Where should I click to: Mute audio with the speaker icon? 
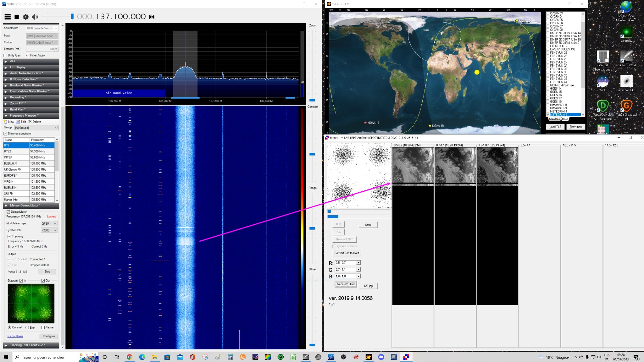pos(35,17)
